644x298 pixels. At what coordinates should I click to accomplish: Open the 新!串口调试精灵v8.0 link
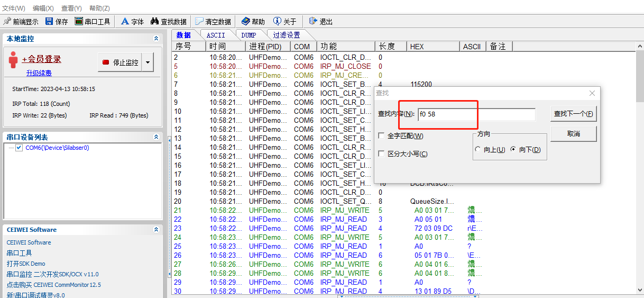tap(35, 295)
